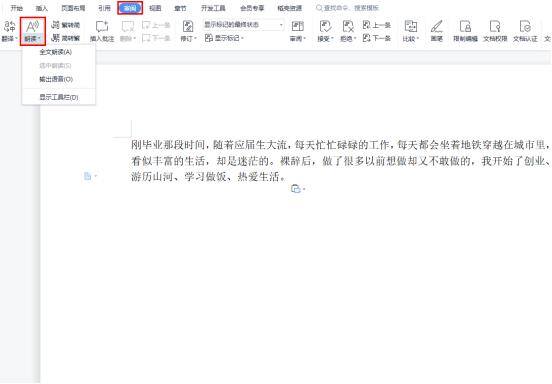Expand the 显示标记 dropdown arrow
Screen dimensions: 552x384
[x=243, y=38]
